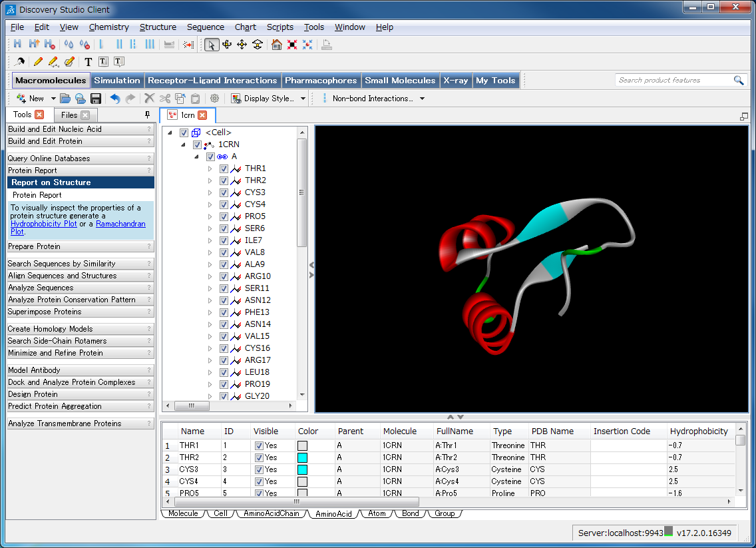Click the color swatch for row THR1

point(302,445)
